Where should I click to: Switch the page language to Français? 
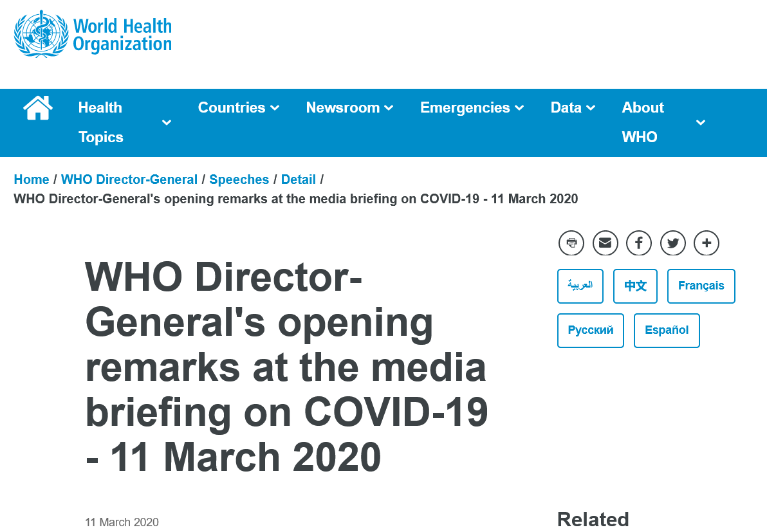701,286
